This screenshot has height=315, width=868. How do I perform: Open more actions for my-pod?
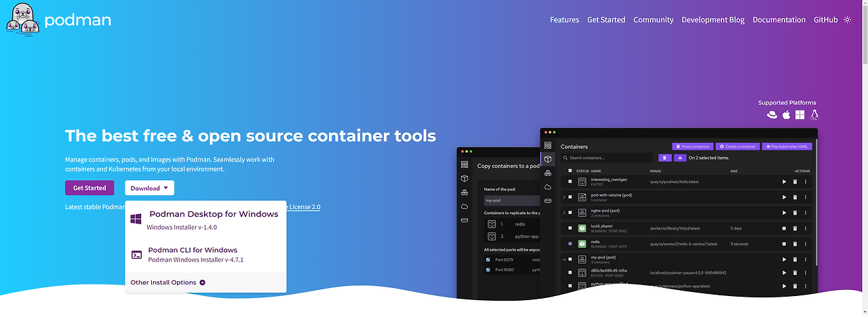click(x=806, y=259)
